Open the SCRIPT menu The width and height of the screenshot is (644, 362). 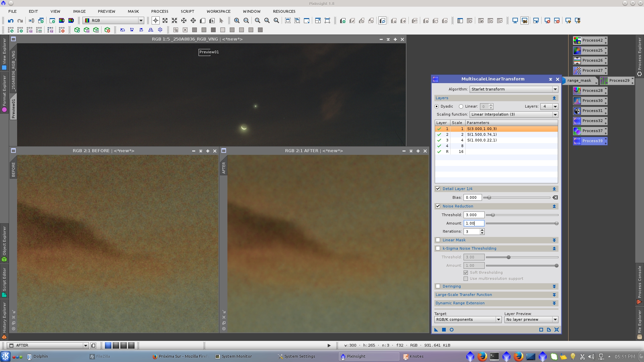pyautogui.click(x=187, y=11)
